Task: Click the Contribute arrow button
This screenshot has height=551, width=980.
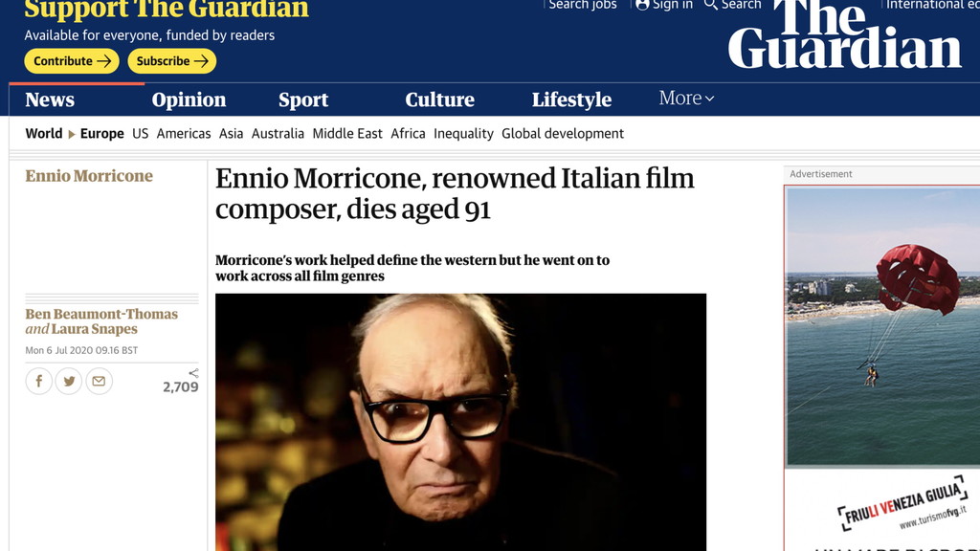Action: (x=72, y=61)
